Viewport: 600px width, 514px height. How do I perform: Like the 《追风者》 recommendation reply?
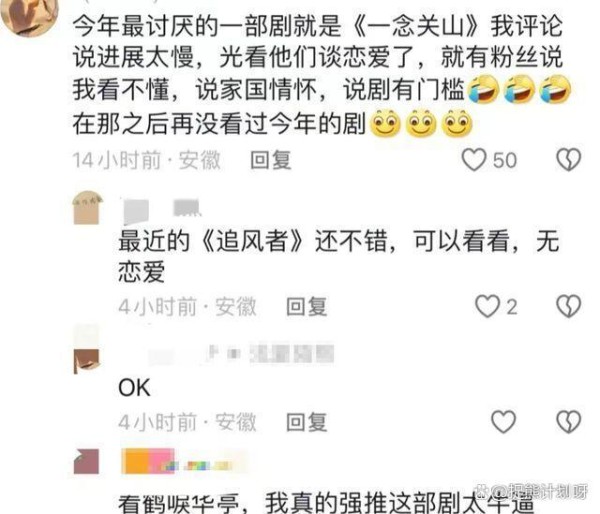487,306
